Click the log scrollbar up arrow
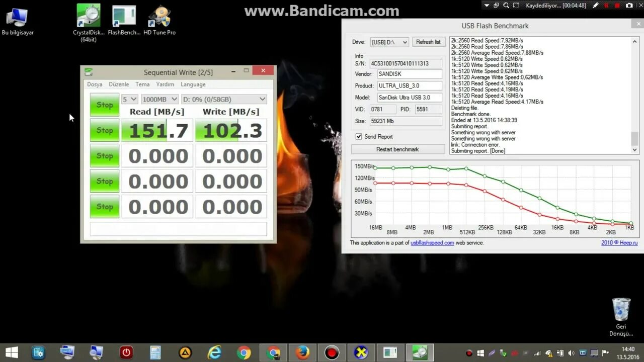Image resolution: width=644 pixels, height=362 pixels. [x=635, y=41]
